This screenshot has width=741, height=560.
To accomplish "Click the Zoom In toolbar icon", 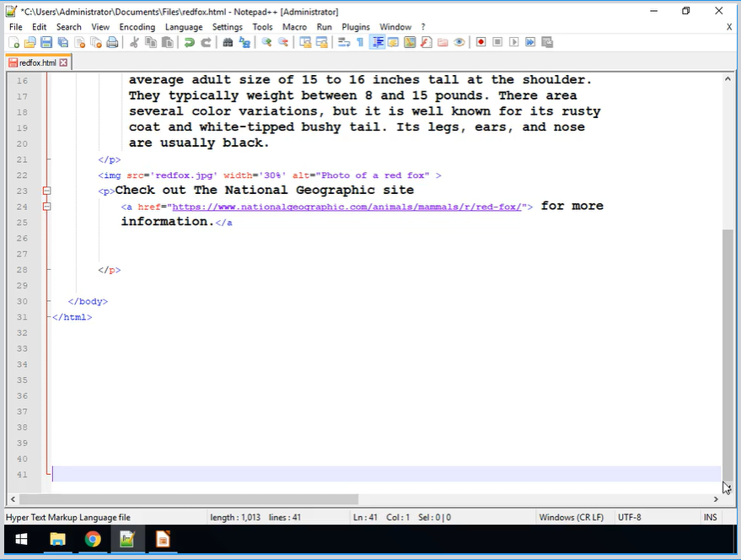I will click(266, 42).
